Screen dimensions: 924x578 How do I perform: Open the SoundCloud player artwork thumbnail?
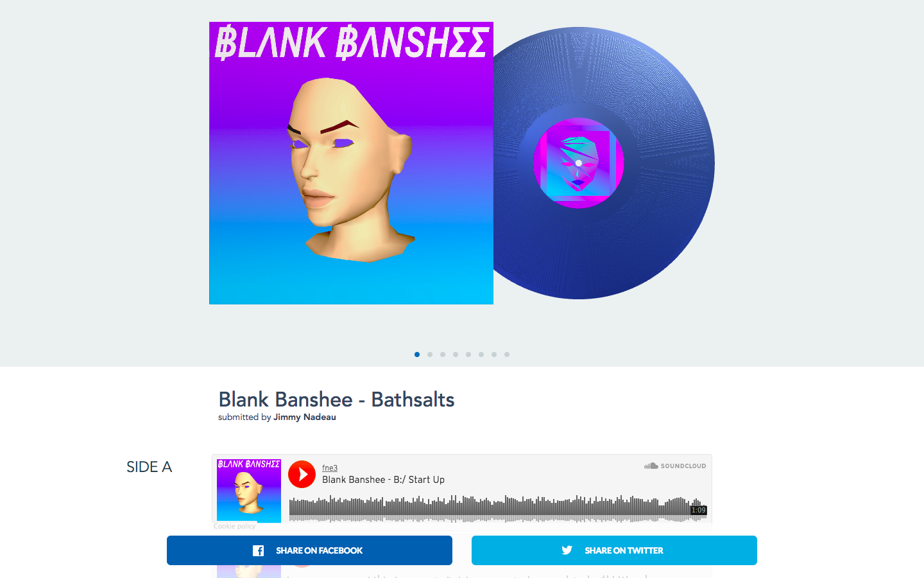point(249,491)
